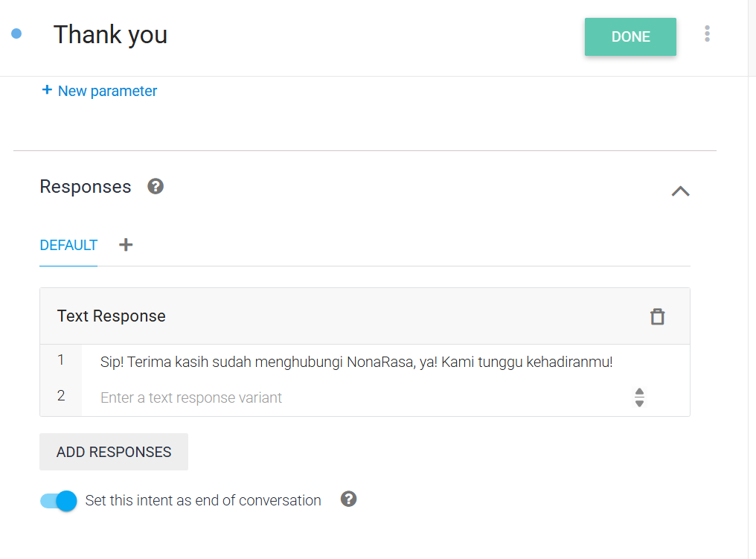Click the vertical scrollbar on the right edge
Image resolution: width=756 pixels, height=559 pixels.
click(x=752, y=298)
